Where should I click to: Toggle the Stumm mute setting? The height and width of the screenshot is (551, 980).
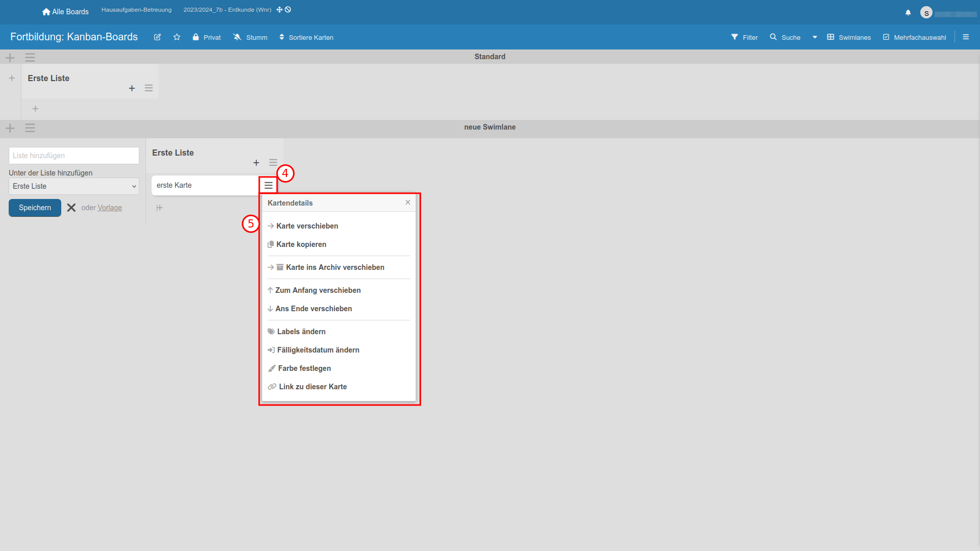tap(250, 37)
